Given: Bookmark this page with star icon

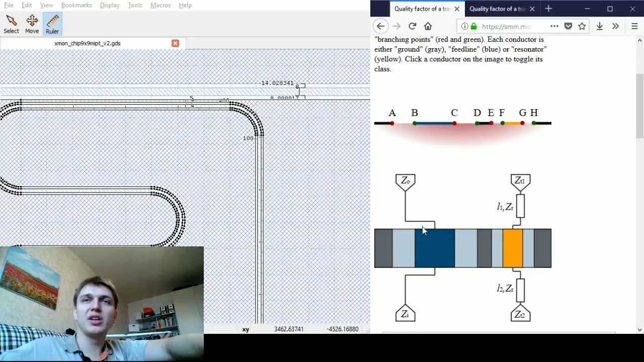Looking at the screenshot, I should point(582,26).
